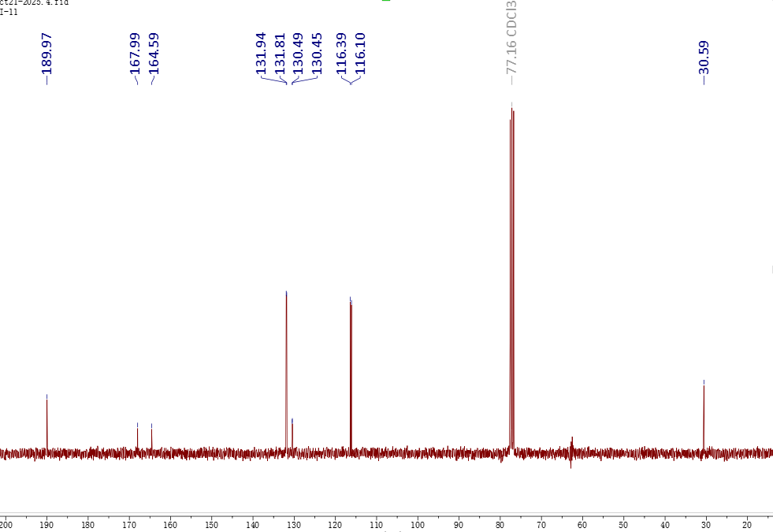Click the artifact signal near 62 ppm
The width and height of the screenshot is (773, 532).
pos(571,451)
